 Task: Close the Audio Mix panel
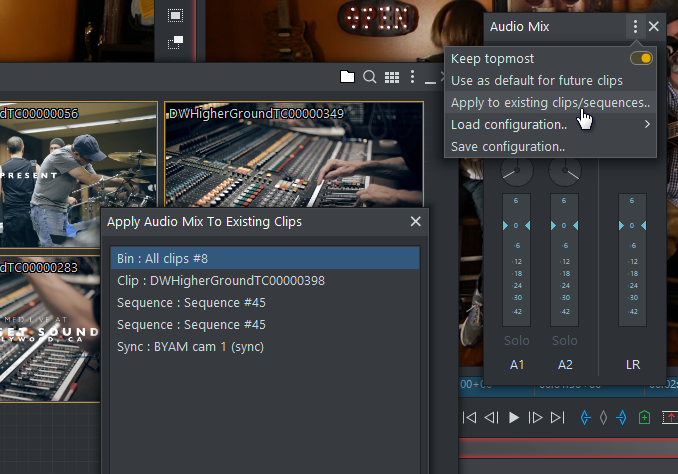click(654, 27)
